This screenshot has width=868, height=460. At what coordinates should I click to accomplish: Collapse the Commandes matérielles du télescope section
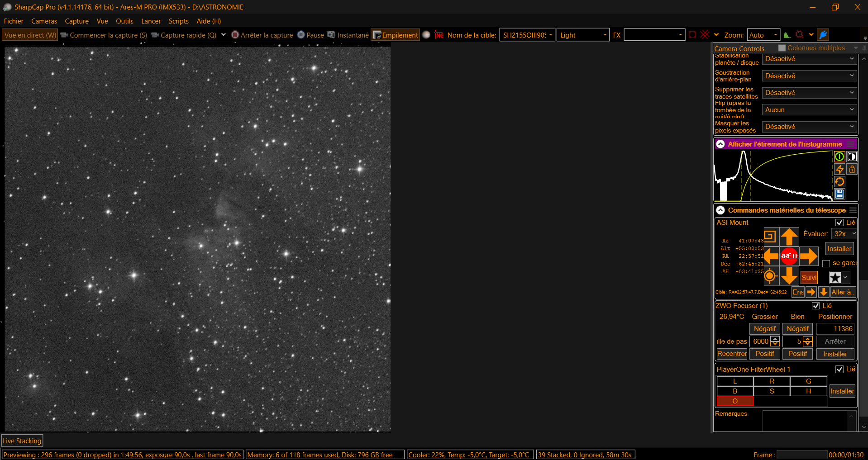[720, 210]
